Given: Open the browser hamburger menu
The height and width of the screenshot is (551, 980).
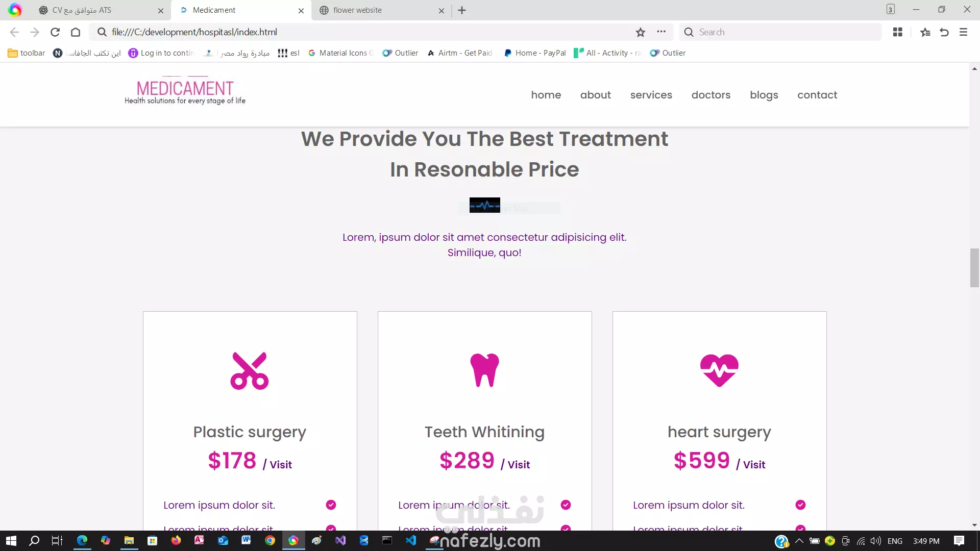Looking at the screenshot, I should 963,32.
